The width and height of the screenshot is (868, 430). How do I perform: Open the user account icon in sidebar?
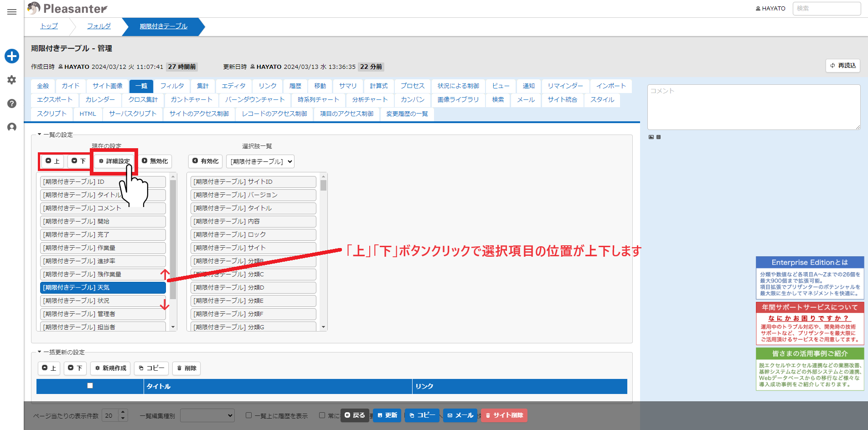point(12,127)
